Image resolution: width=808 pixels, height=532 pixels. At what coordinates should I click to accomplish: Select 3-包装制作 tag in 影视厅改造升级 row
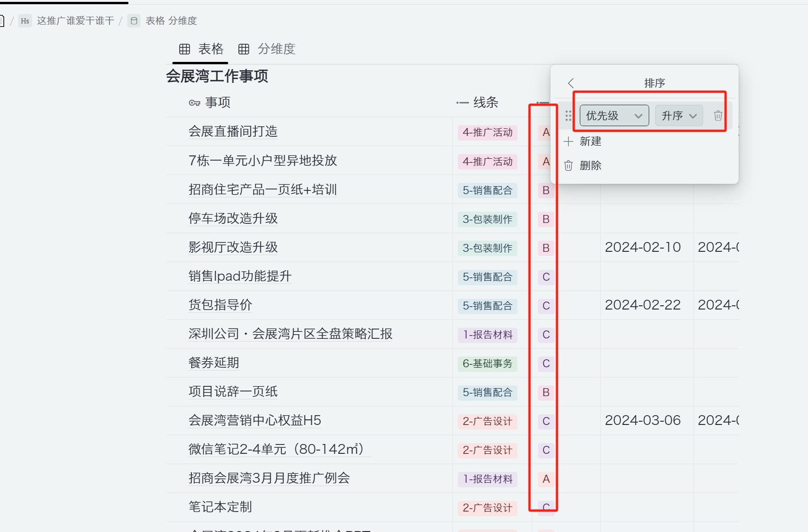click(x=488, y=248)
